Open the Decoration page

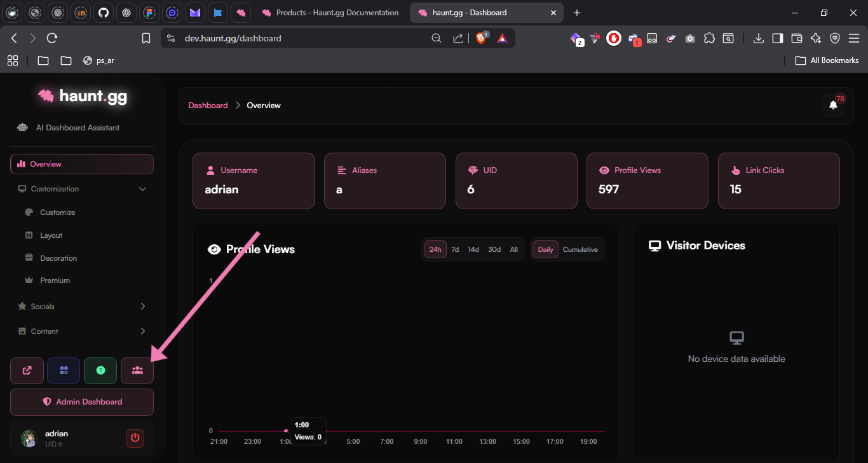pyautogui.click(x=58, y=258)
